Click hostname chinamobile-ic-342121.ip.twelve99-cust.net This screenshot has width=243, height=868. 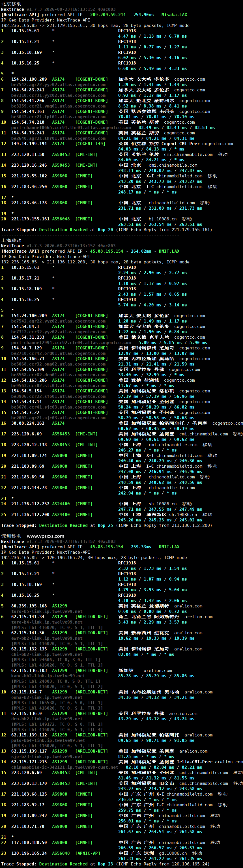click(65, 768)
